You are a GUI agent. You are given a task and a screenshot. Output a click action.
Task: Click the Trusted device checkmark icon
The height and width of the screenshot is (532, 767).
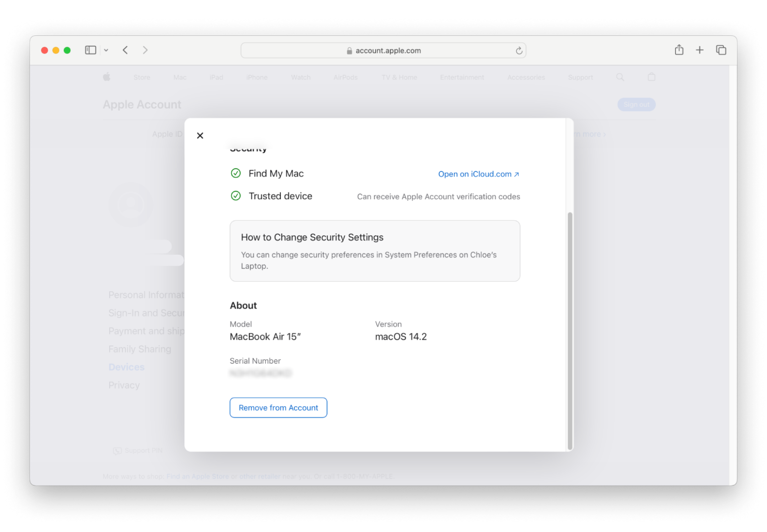[236, 196]
